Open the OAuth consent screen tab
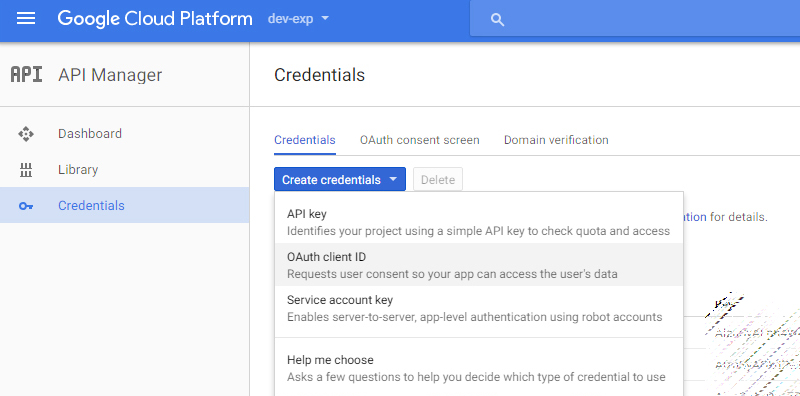 (419, 140)
